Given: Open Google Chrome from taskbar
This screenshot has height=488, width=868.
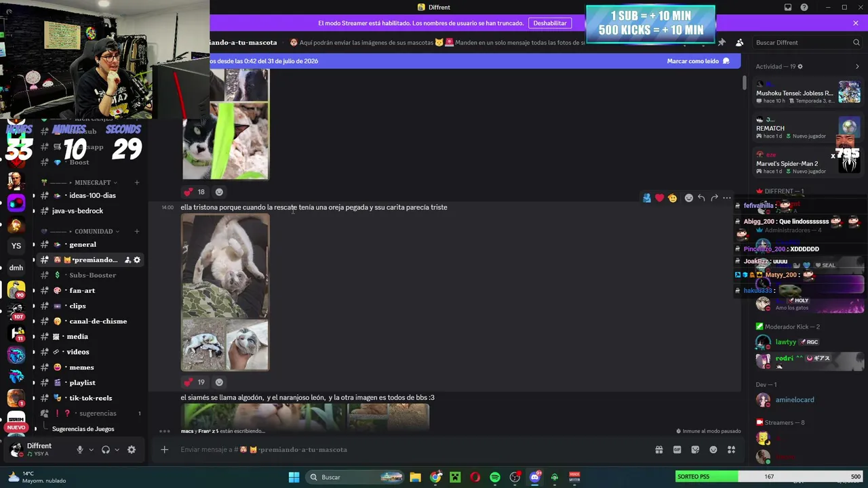Looking at the screenshot, I should (435, 477).
